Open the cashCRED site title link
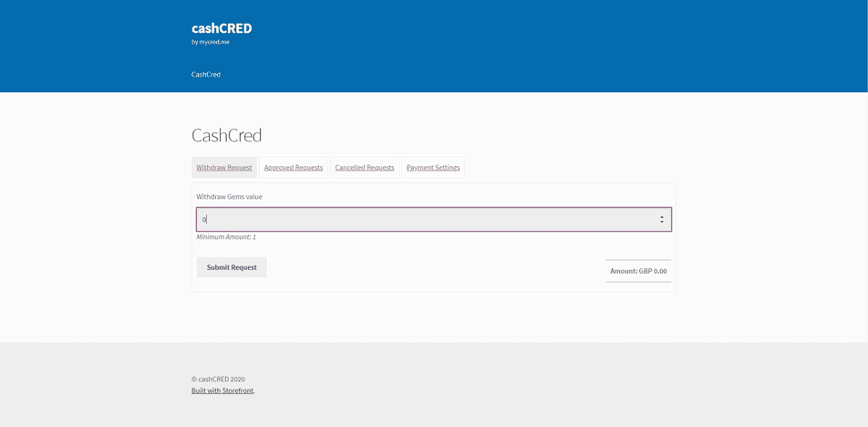Viewport: 868px width, 427px height. click(x=222, y=28)
